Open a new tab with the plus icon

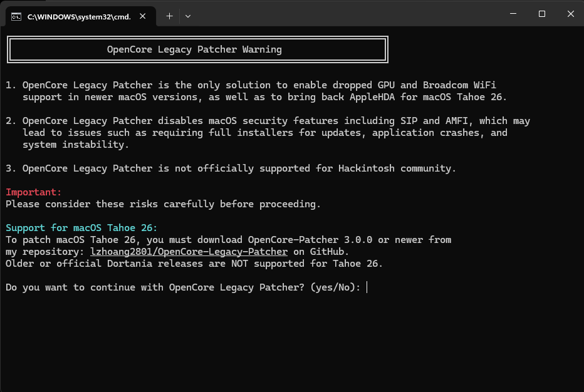click(169, 16)
